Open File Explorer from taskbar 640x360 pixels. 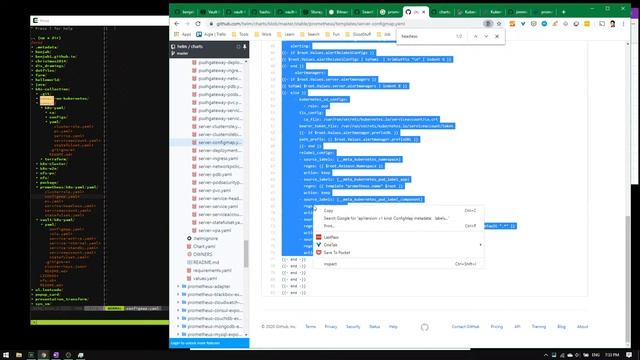[x=19, y=355]
